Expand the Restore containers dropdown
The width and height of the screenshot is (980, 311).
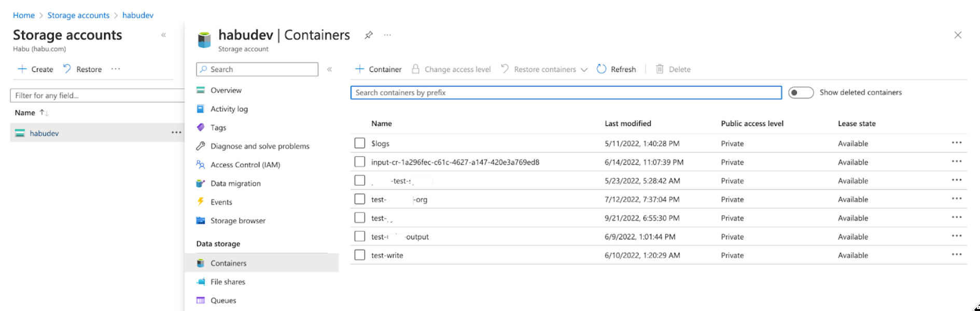click(584, 69)
